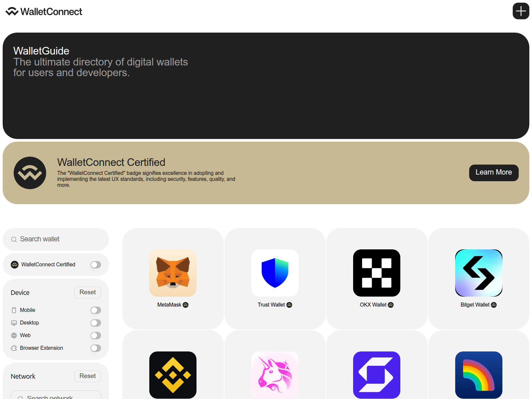Open the Rainbow wallet icon
The height and width of the screenshot is (399, 532).
tap(479, 375)
